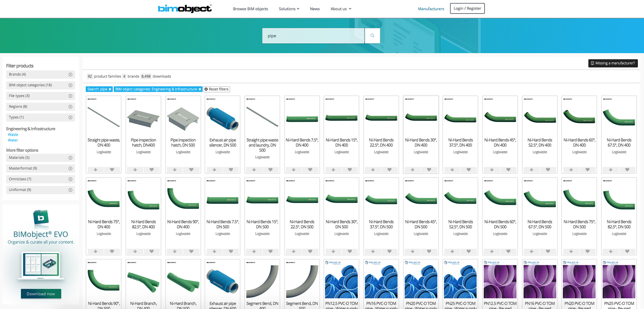Viewport: 644px width, 309px height.
Task: Favorite the Pipe inspection hatch DN400
Action: (152, 169)
